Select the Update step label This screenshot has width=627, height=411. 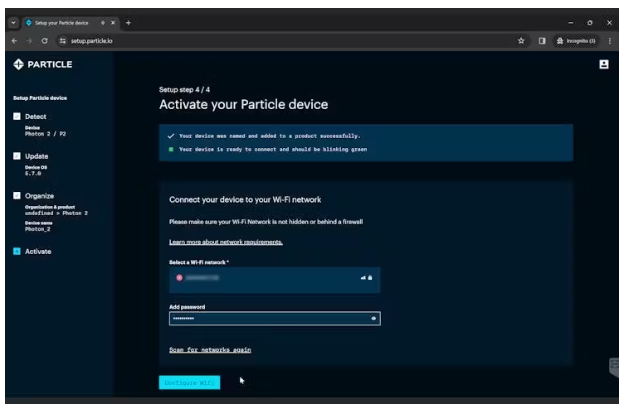coord(36,156)
